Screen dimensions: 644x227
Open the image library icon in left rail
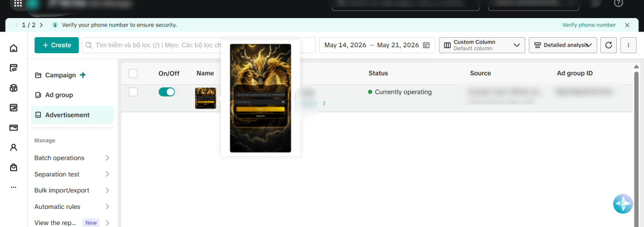(14, 107)
